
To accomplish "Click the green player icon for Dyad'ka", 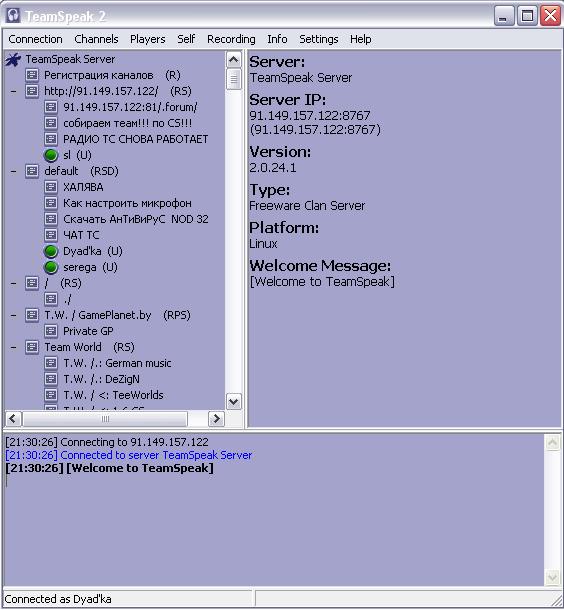I will coord(51,251).
